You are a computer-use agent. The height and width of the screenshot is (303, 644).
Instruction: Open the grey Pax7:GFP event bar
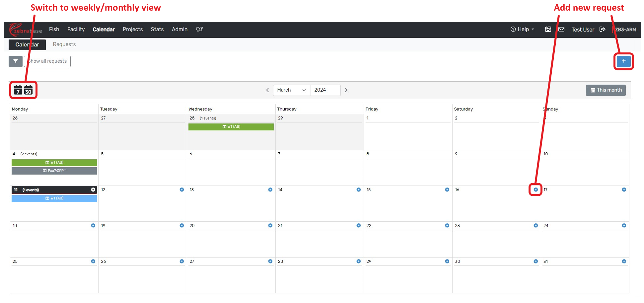(x=54, y=171)
